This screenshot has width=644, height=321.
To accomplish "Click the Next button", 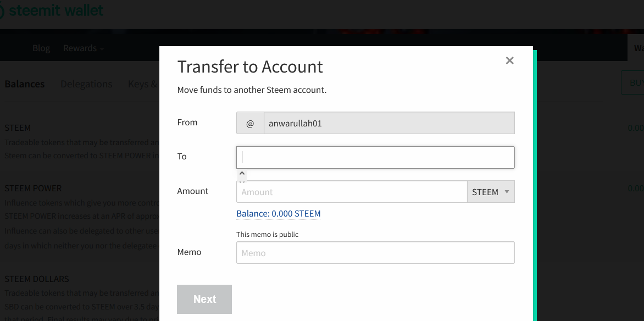I will click(x=204, y=299).
